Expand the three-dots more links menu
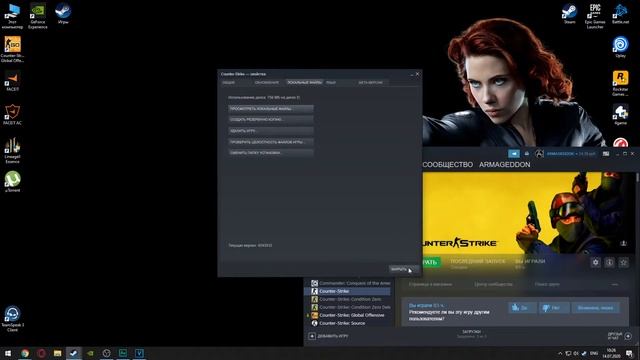The width and height of the screenshot is (640, 360). [615, 284]
